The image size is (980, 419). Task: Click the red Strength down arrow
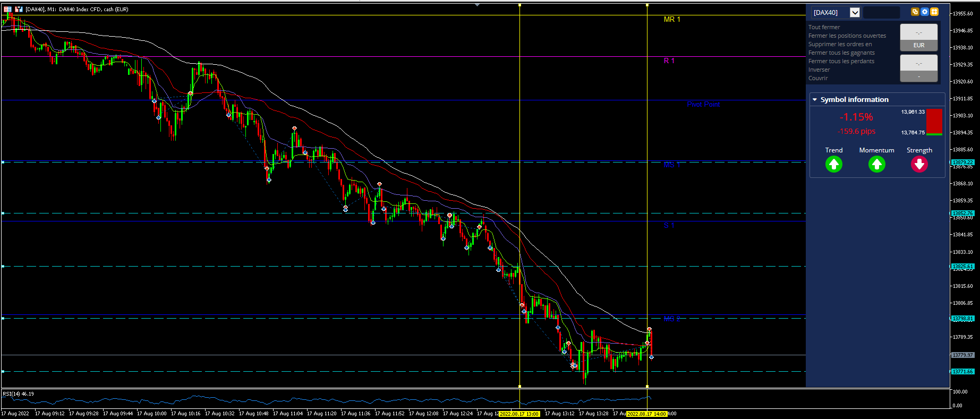click(919, 165)
